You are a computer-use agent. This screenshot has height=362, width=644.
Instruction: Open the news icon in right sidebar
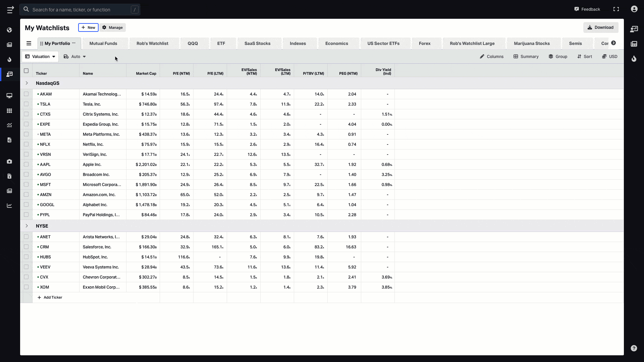click(x=634, y=44)
